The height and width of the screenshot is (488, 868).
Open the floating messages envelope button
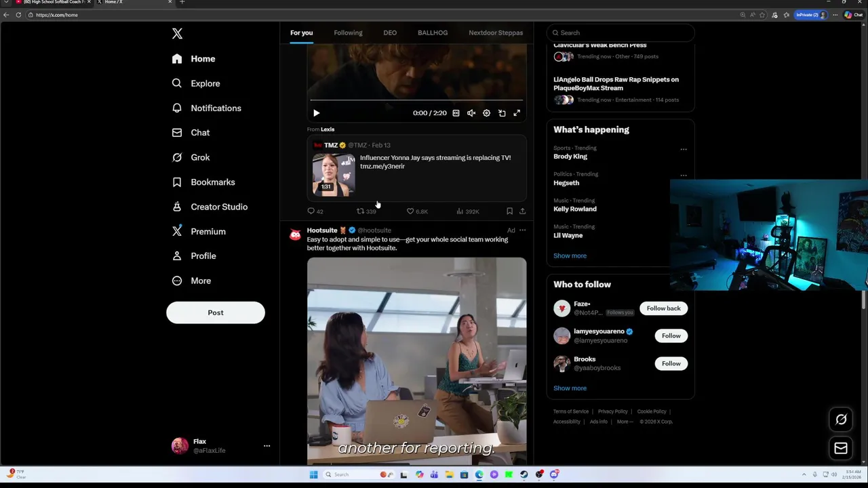click(841, 448)
